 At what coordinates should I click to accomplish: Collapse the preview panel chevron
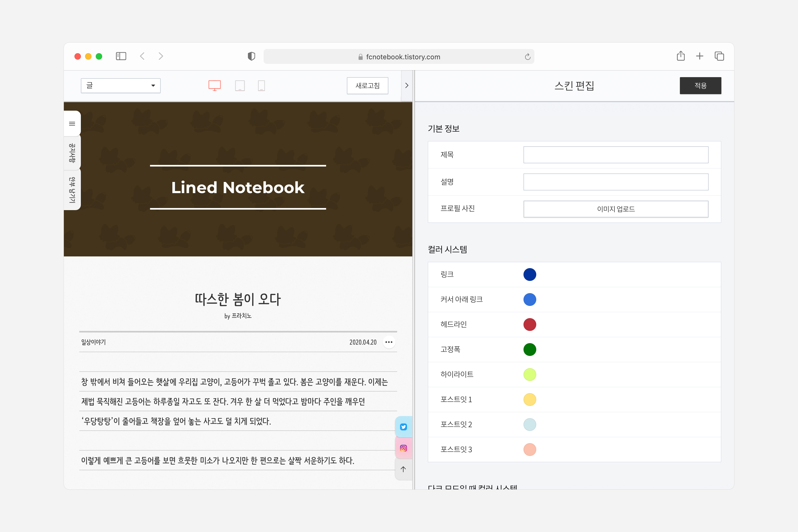407,85
